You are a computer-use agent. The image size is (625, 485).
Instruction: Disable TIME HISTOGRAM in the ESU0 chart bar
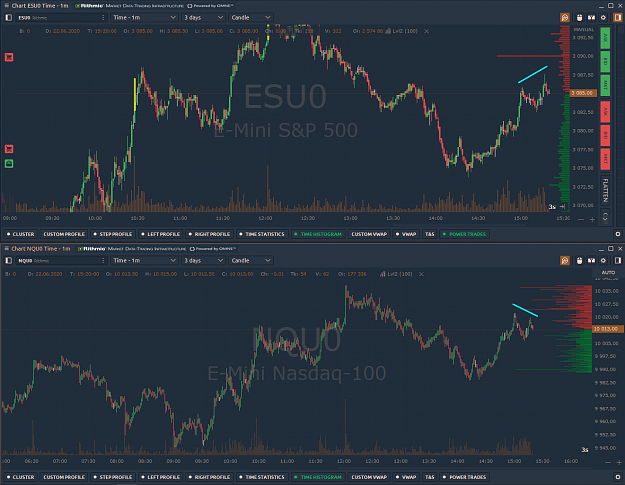click(318, 234)
